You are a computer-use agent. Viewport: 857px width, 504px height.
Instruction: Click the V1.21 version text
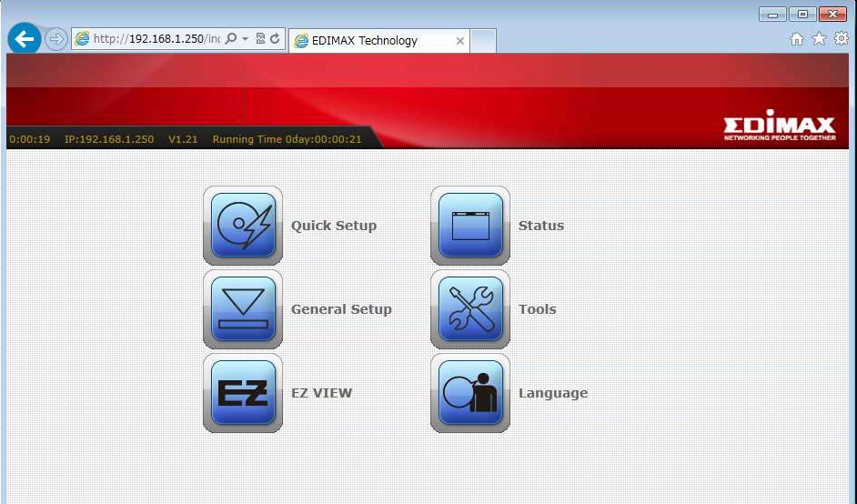coord(183,139)
